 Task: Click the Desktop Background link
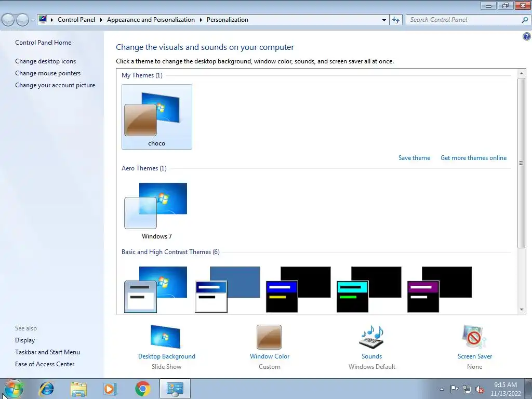pos(167,356)
